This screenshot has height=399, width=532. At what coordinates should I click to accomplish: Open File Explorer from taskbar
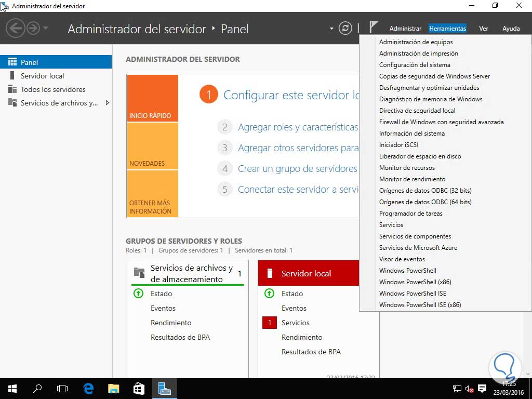coord(114,389)
